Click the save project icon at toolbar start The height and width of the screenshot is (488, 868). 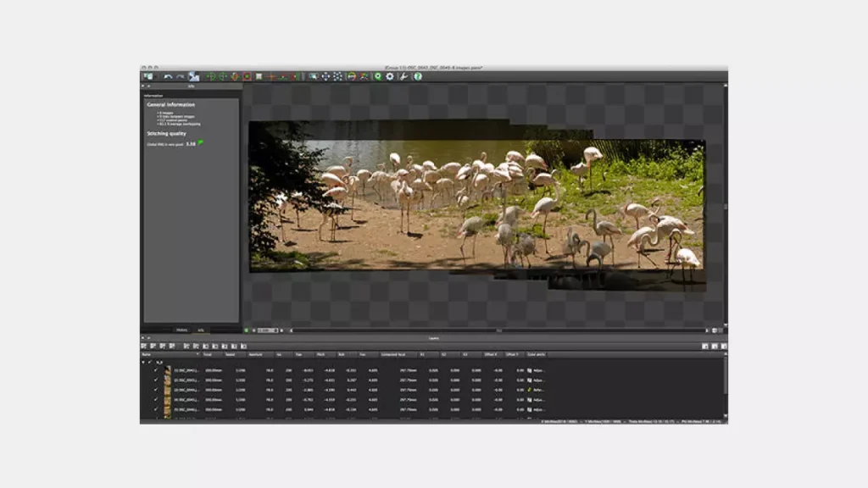pos(148,76)
